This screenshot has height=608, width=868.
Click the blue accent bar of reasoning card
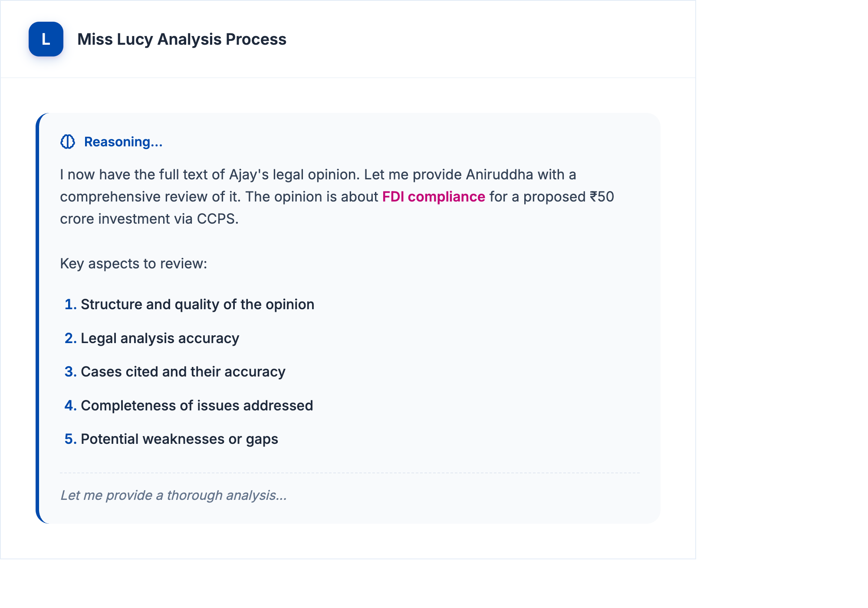pos(37,318)
